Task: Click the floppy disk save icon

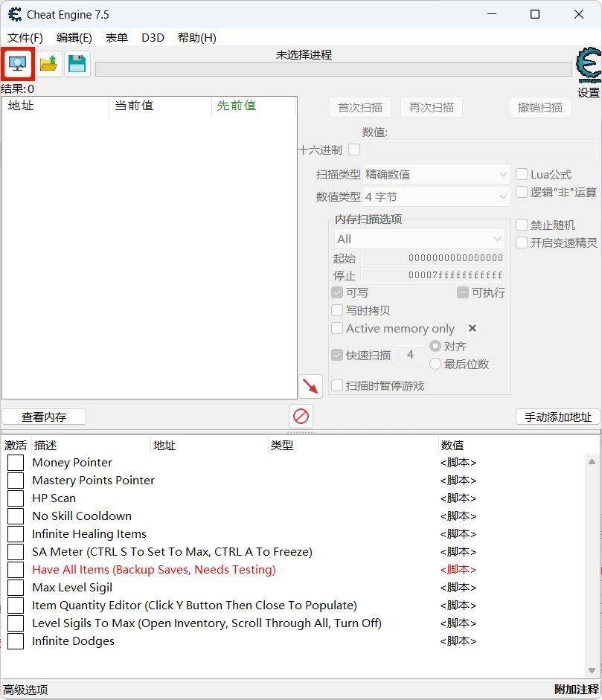Action: click(x=77, y=64)
